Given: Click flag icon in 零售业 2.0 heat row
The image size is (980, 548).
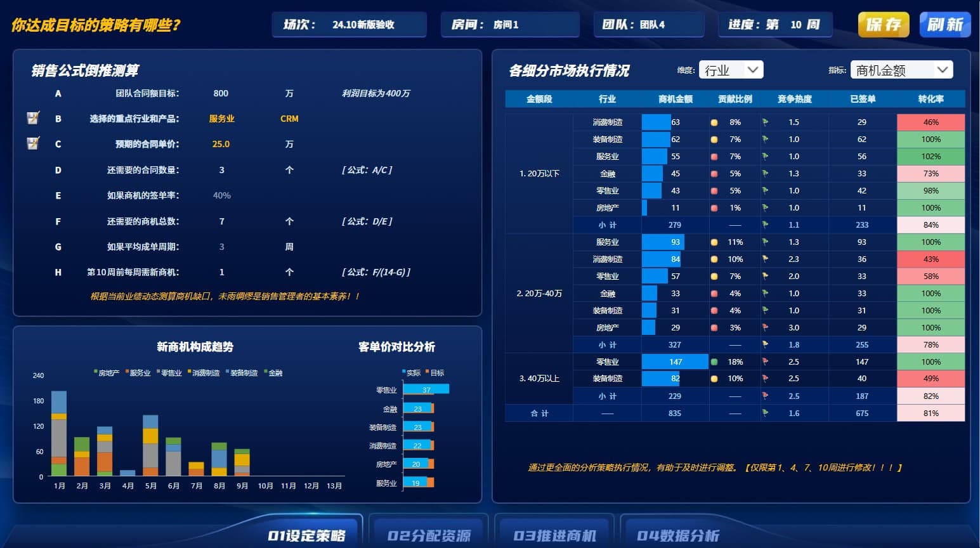Looking at the screenshot, I should click(765, 276).
